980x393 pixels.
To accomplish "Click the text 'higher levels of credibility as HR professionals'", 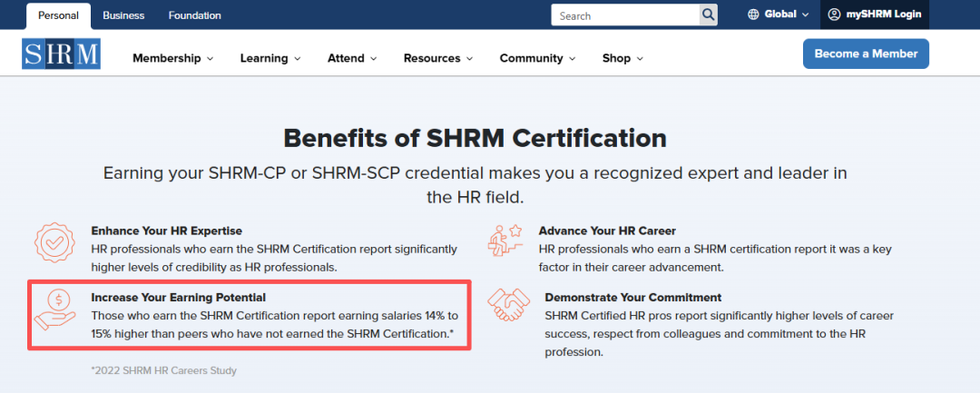I will coord(214,268).
